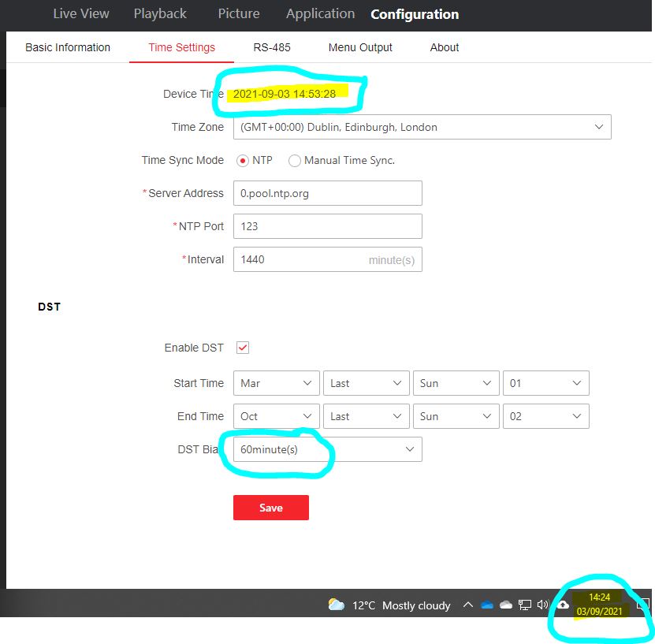
Task: Open the Time Zone dropdown
Action: [x=422, y=127]
